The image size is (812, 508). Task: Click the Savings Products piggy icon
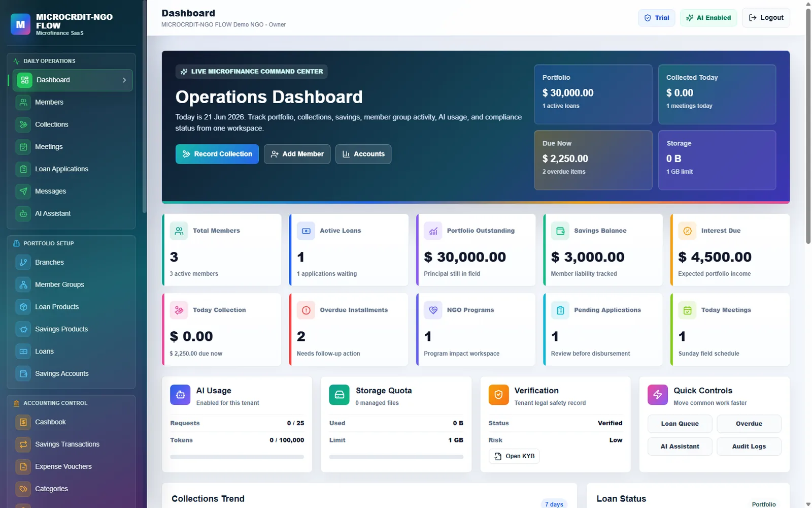(x=23, y=329)
